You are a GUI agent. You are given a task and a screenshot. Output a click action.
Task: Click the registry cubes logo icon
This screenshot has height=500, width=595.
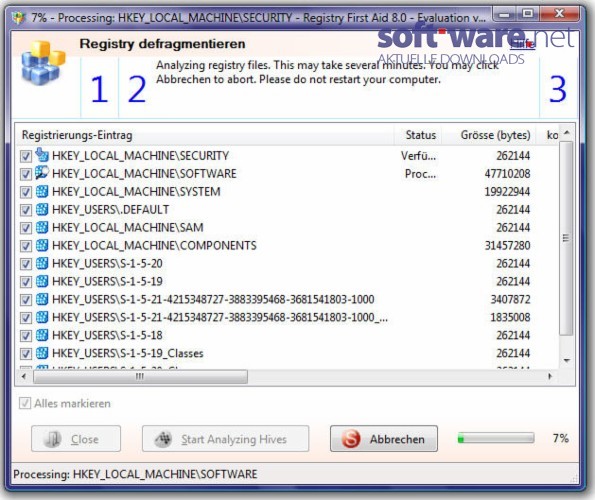[43, 63]
